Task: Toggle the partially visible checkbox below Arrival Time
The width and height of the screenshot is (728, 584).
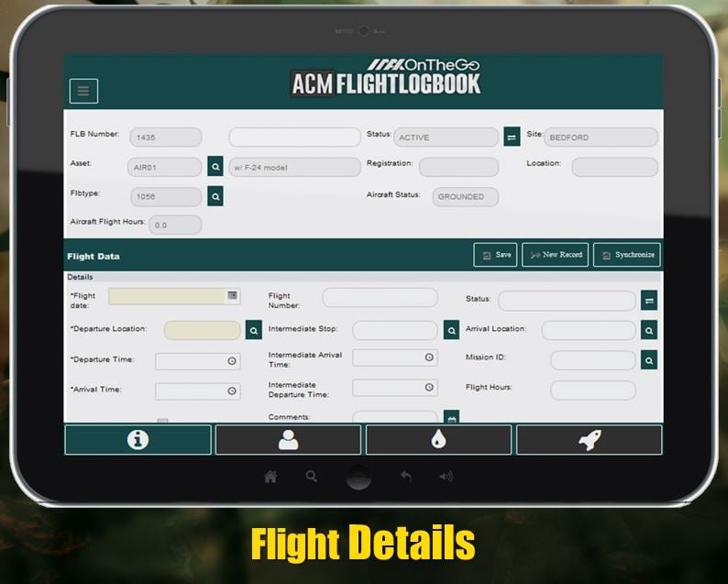Action: [162, 422]
